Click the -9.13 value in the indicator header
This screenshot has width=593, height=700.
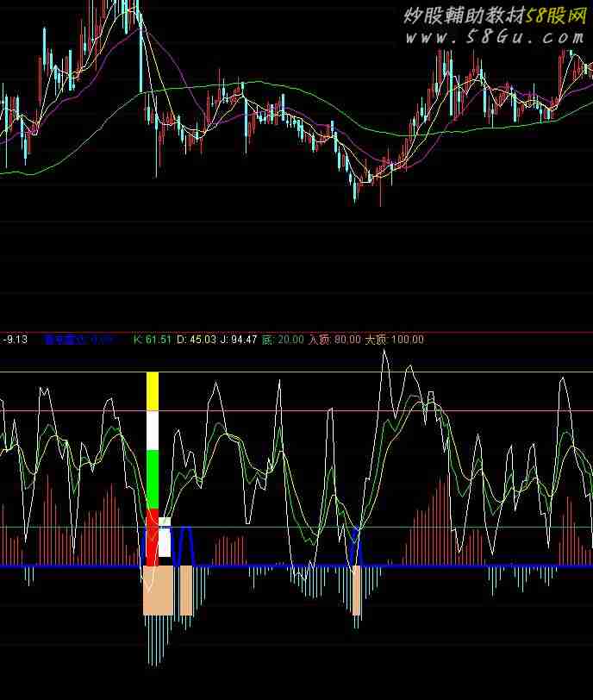16,340
